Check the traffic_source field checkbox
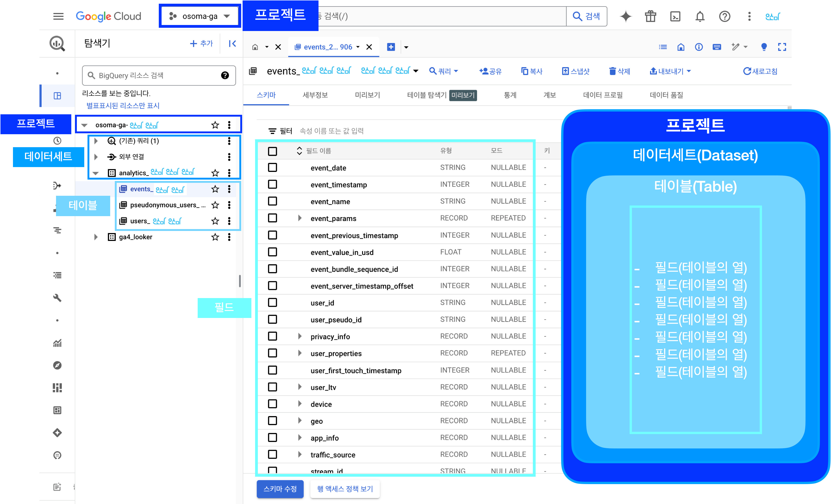Image resolution: width=831 pixels, height=504 pixels. [272, 454]
